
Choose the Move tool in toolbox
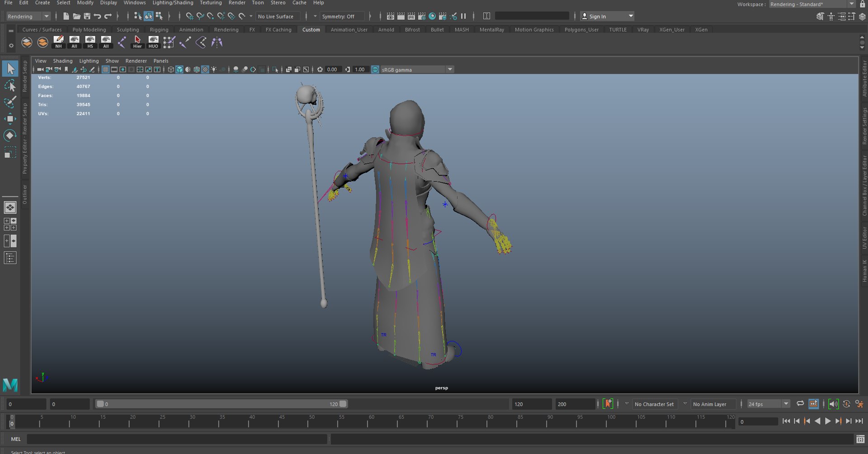pos(10,119)
